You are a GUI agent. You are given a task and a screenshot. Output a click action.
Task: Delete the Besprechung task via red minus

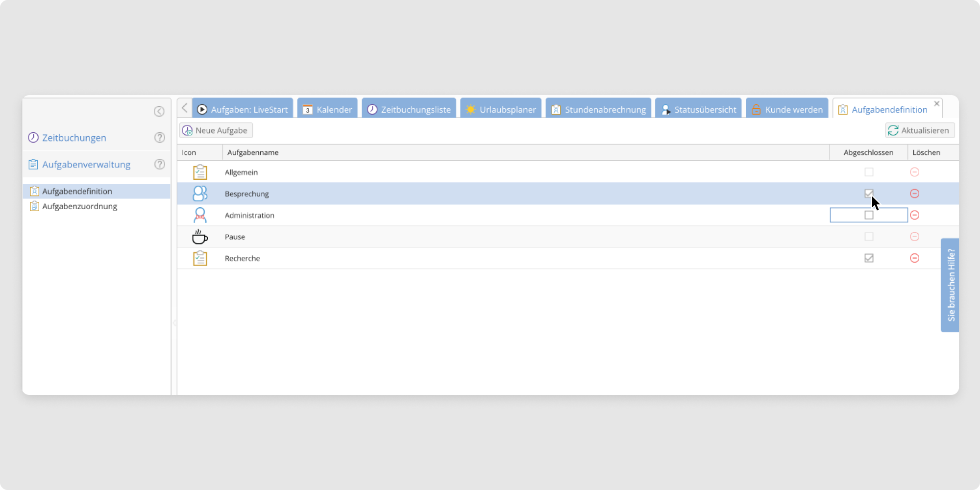(x=914, y=194)
